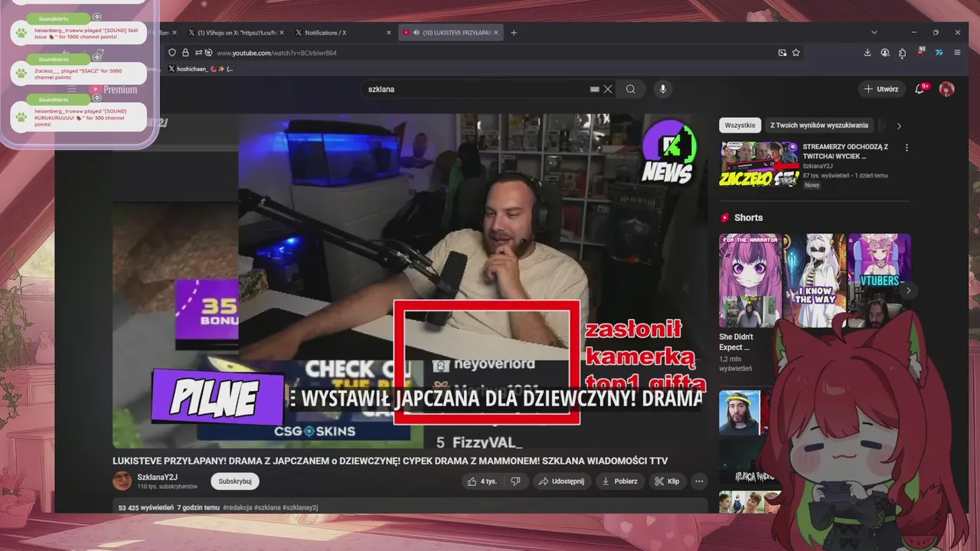The height and width of the screenshot is (551, 980).
Task: Create a clip with the Klip button
Action: click(667, 481)
